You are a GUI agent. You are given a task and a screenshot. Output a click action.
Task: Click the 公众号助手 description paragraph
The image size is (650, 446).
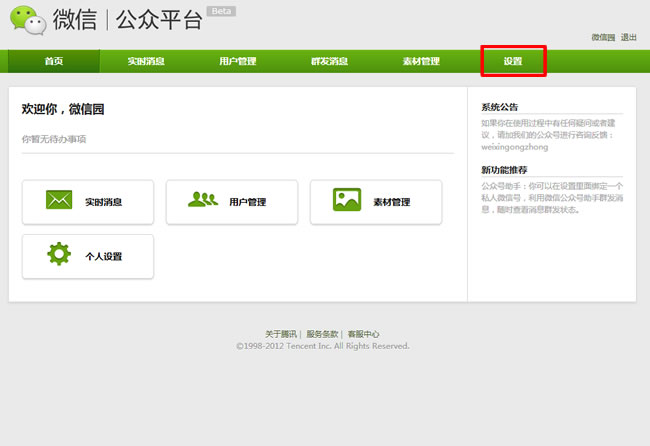click(x=552, y=198)
